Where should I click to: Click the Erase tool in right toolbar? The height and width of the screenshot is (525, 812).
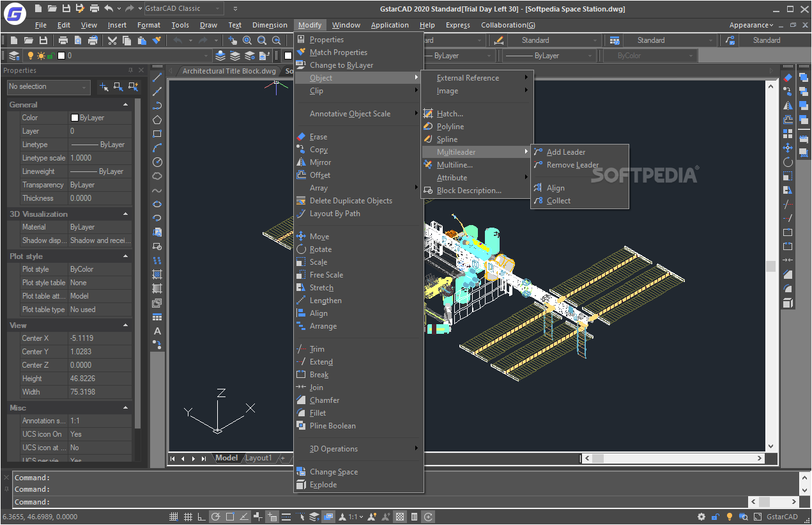pyautogui.click(x=788, y=77)
